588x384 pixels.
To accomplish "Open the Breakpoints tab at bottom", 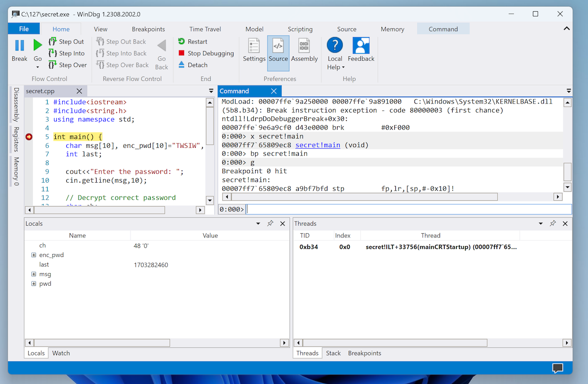I will pyautogui.click(x=365, y=353).
